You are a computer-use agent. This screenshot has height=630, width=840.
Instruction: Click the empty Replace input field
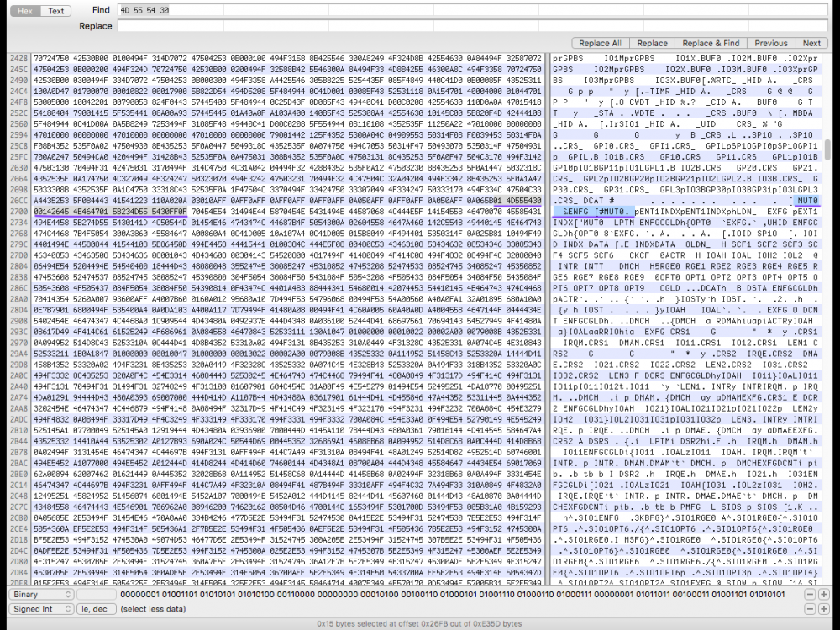[473, 26]
